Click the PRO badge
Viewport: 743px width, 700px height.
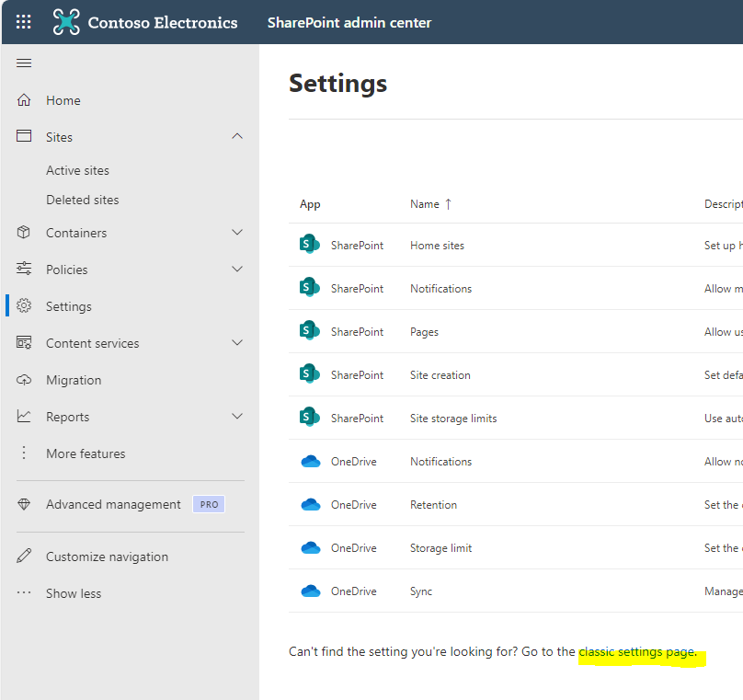tap(209, 504)
